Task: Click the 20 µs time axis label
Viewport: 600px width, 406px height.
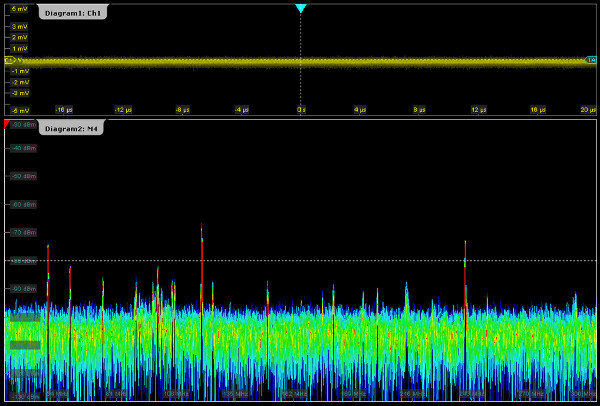Action: click(x=588, y=110)
